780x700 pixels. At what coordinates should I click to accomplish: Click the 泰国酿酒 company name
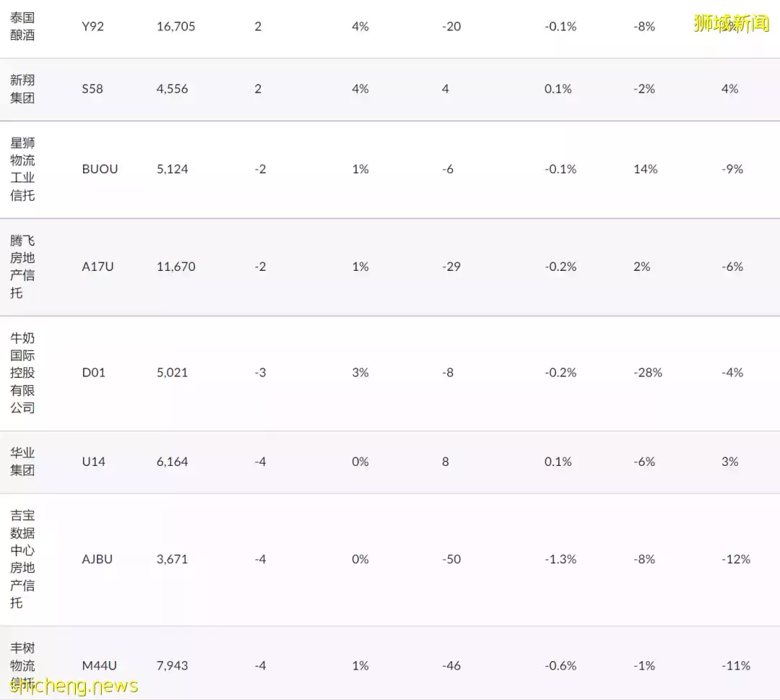coord(22,27)
